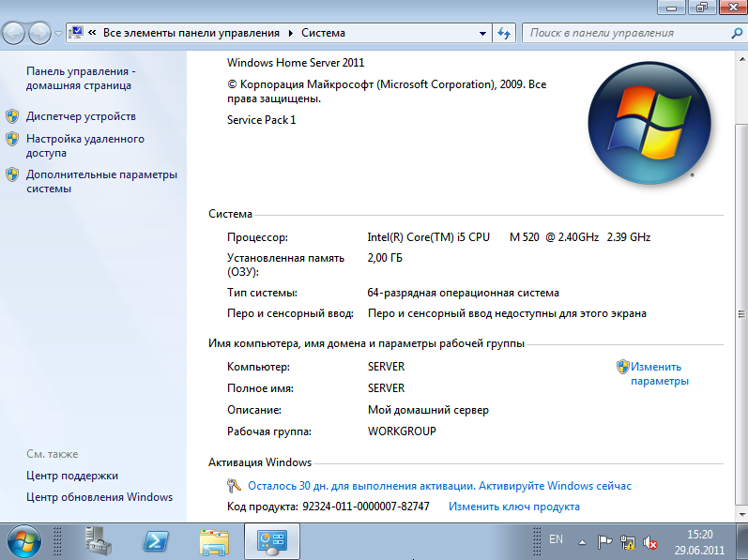Open Дополнительные параметры системы link
This screenshot has height=560, width=748.
[101, 181]
